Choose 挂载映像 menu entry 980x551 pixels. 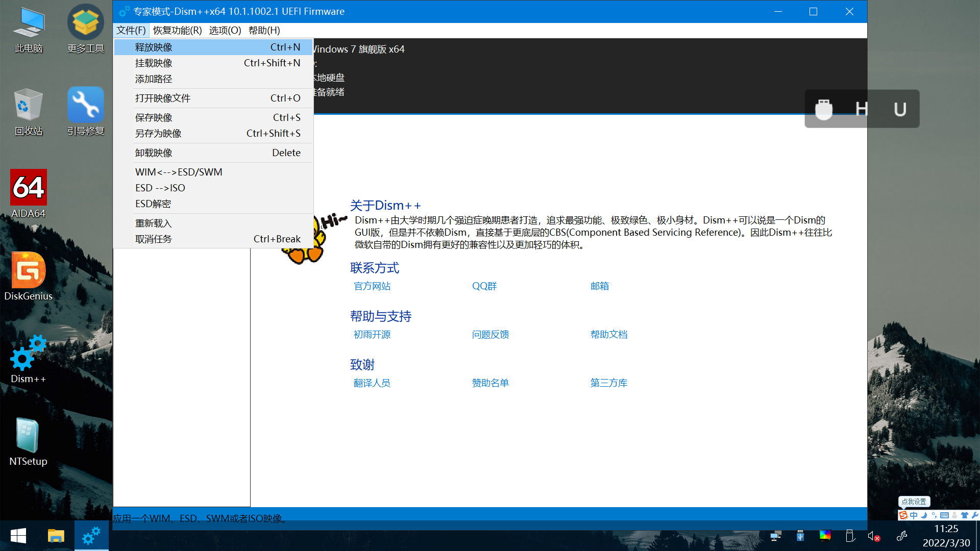click(x=154, y=63)
